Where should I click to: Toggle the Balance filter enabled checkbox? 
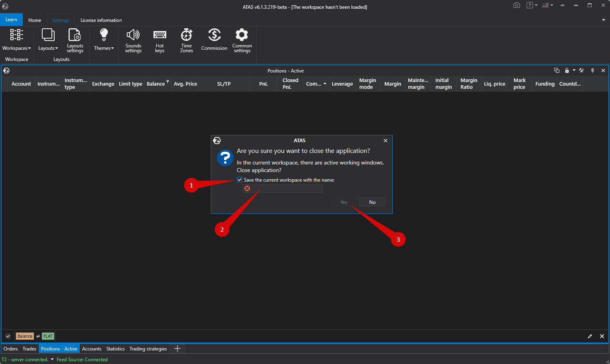point(8,336)
